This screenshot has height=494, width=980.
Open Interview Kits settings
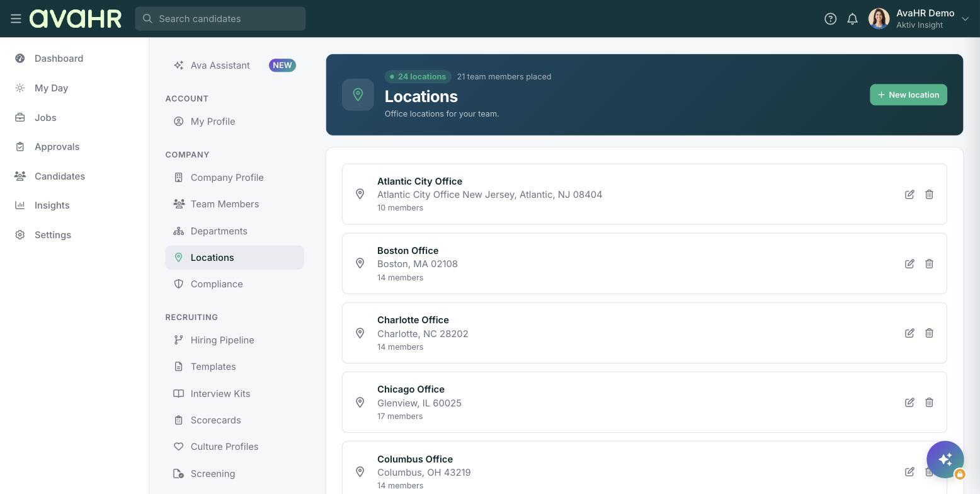pos(234,394)
